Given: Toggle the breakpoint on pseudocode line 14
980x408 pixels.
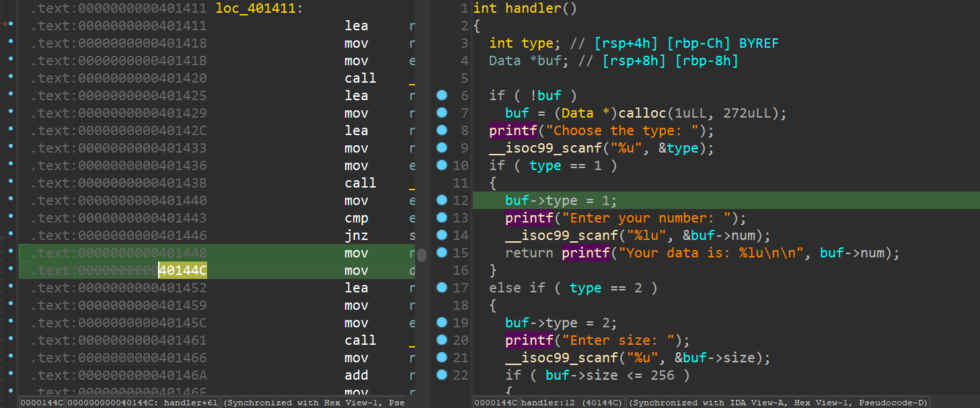Looking at the screenshot, I should pyautogui.click(x=442, y=235).
